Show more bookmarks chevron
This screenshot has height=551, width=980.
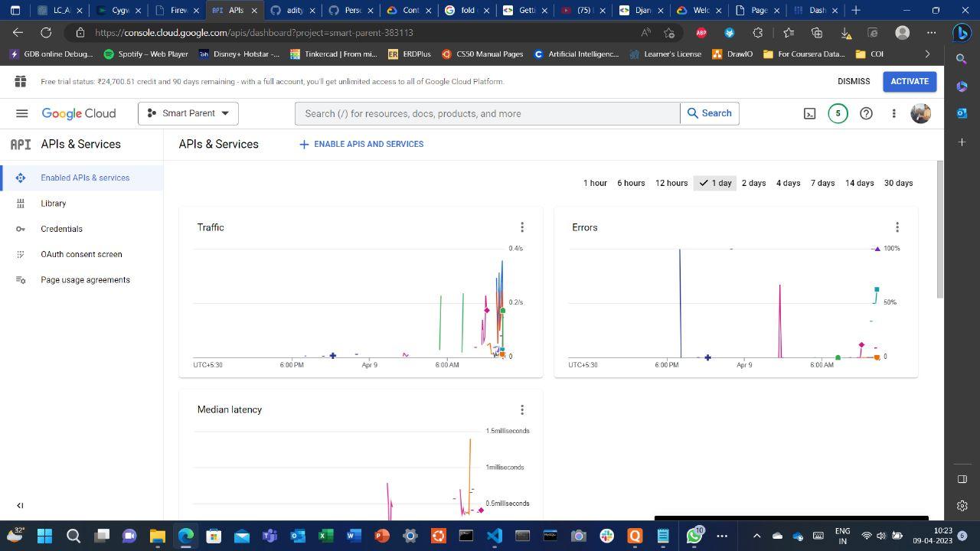(x=927, y=54)
